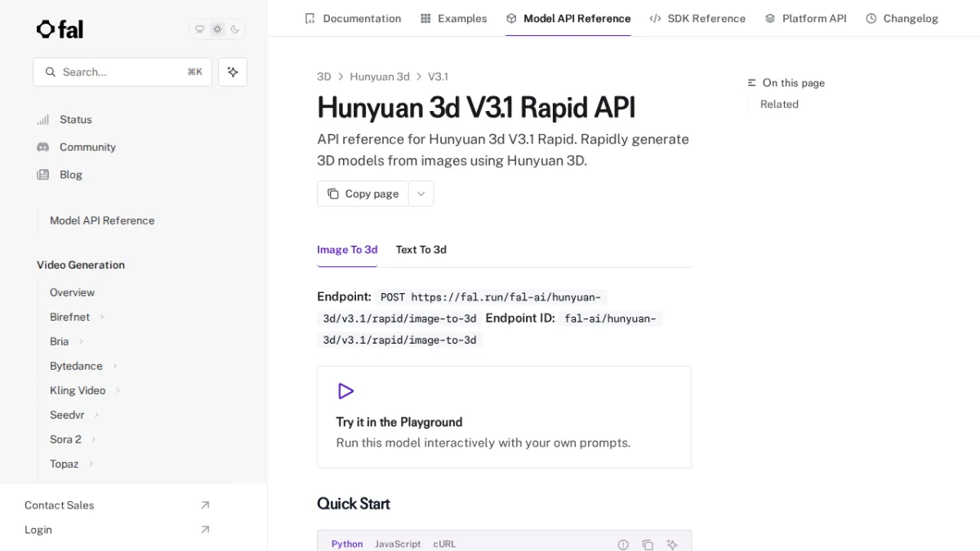Expand the Seedvr sidebar group
This screenshot has height=551, width=980.
(75, 415)
